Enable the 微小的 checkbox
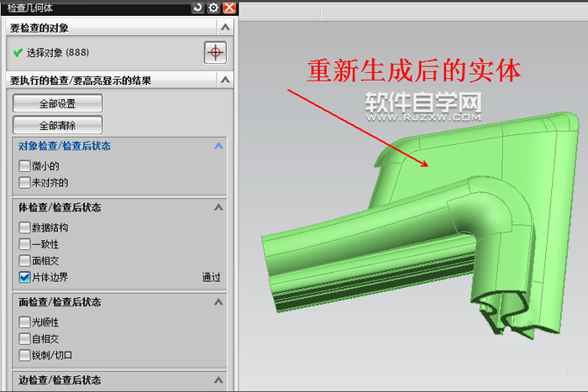Image resolution: width=588 pixels, height=392 pixels. (24, 165)
